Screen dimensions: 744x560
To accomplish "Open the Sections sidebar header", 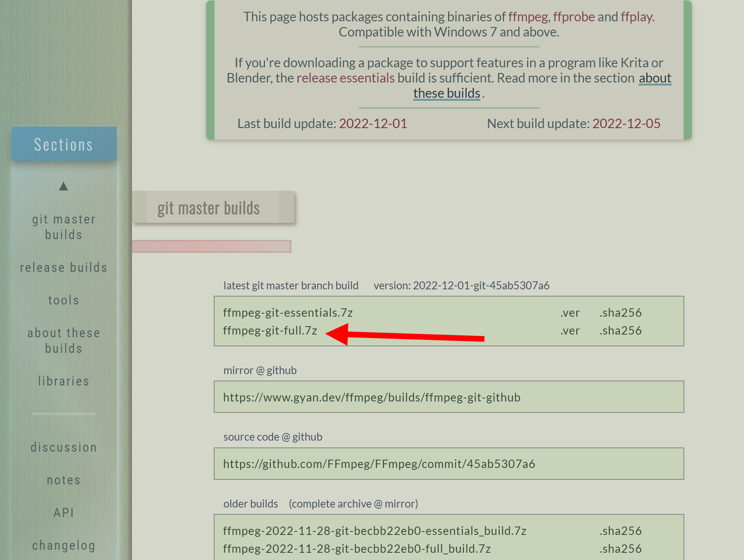I will (64, 144).
